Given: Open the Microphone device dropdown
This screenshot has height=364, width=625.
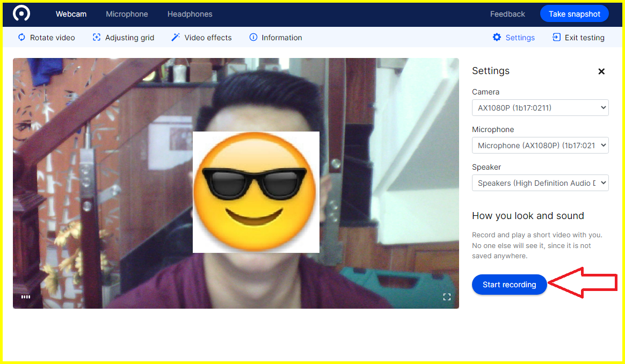Looking at the screenshot, I should pos(540,145).
